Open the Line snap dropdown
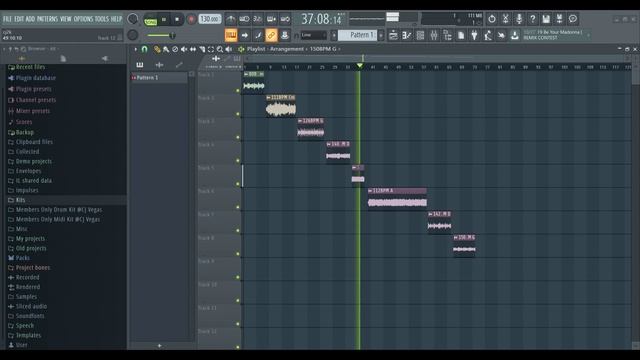Image resolution: width=640 pixels, height=360 pixels. [314, 36]
